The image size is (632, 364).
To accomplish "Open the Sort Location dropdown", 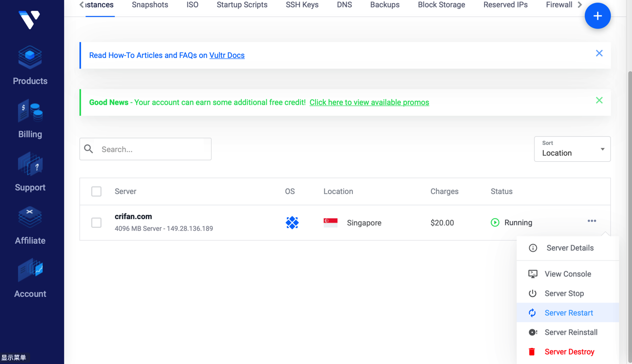I will pos(572,149).
